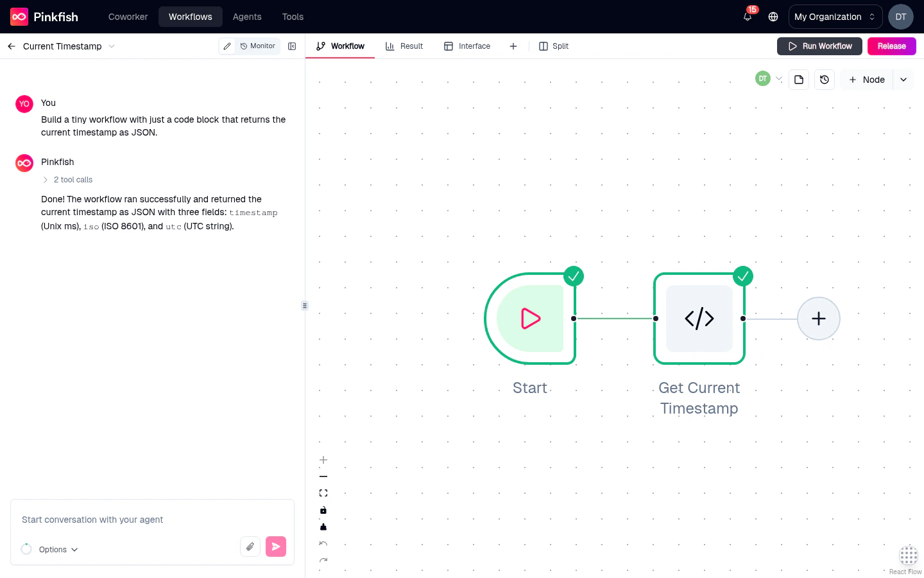The width and height of the screenshot is (924, 578).
Task: Open the globe language icon in top bar
Action: pos(773,17)
